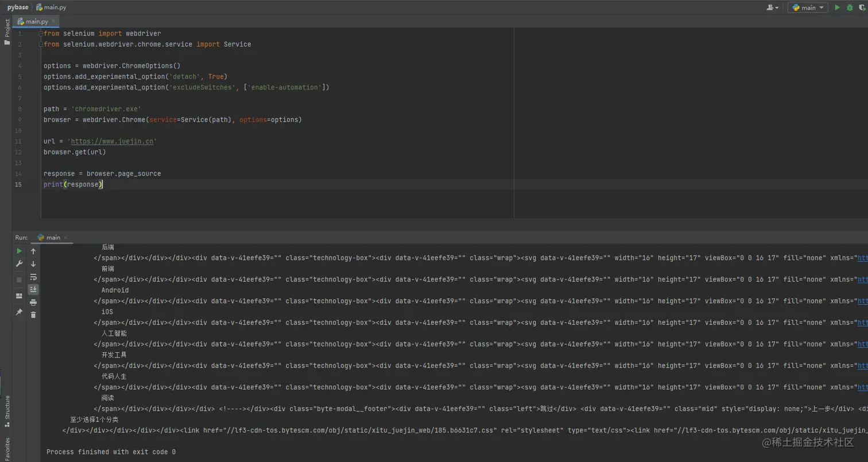Image resolution: width=868 pixels, height=462 pixels.
Task: Click the pybase breadcrumb in navigation bar
Action: coord(18,7)
